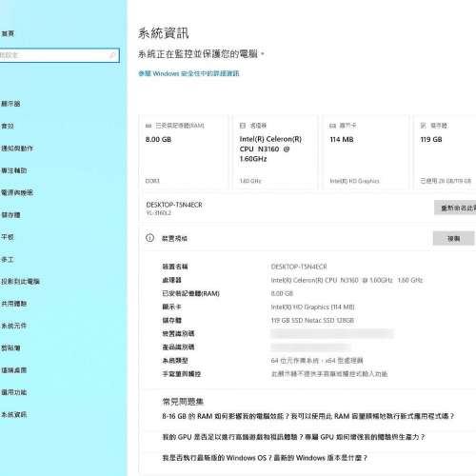Click the 119 GB storage tile
The image size is (476, 476).
coord(446,152)
